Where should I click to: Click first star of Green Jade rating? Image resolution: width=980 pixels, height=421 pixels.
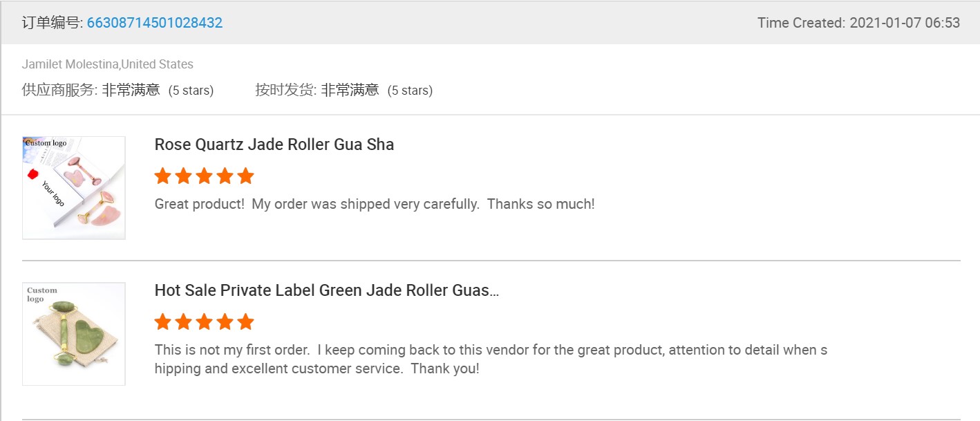(x=163, y=322)
